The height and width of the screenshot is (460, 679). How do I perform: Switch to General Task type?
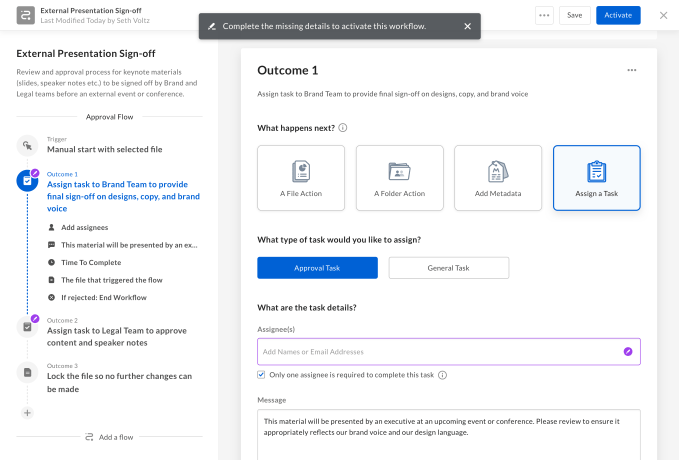tap(448, 268)
